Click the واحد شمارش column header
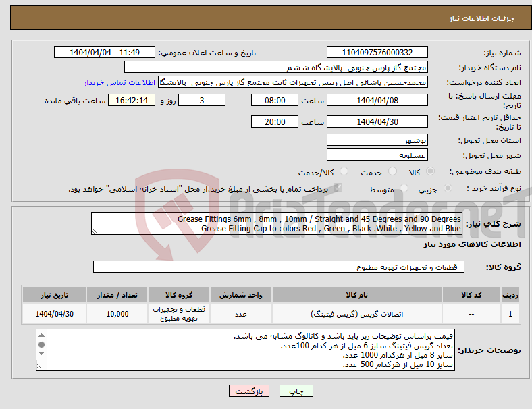This screenshot has height=409, width=532. coord(240,295)
